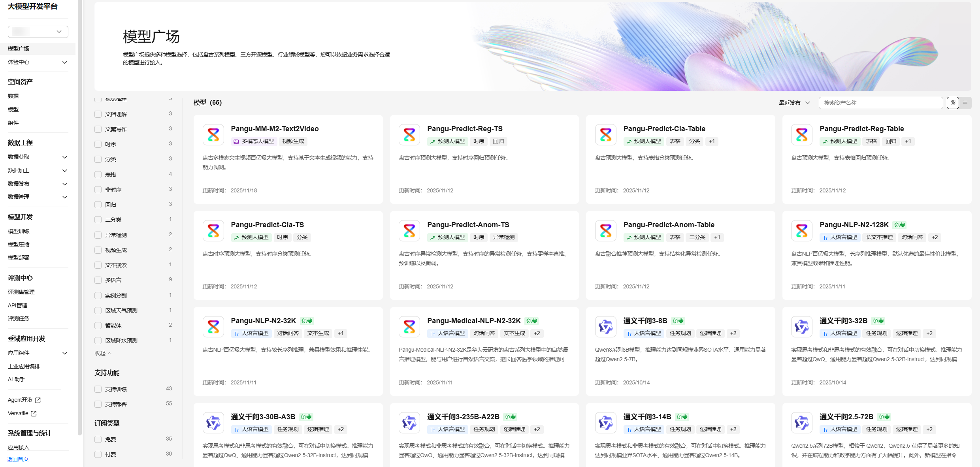Enable the 支持训练 filter checkbox
The width and height of the screenshot is (980, 467).
click(x=98, y=389)
